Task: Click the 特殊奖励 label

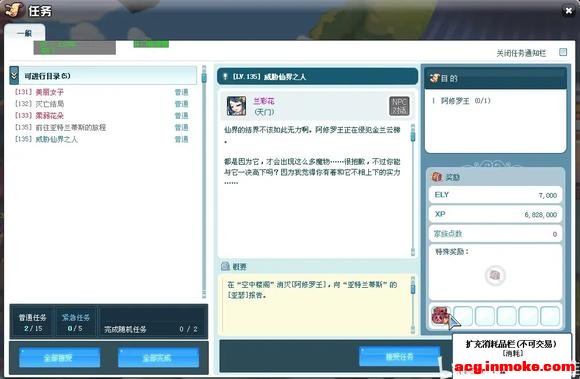Action: click(x=452, y=252)
